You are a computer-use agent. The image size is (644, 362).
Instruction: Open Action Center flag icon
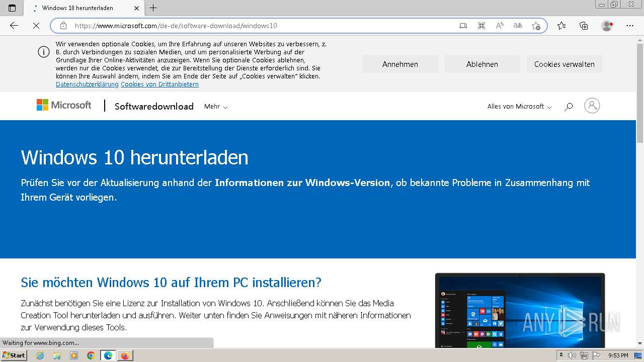[x=595, y=355]
